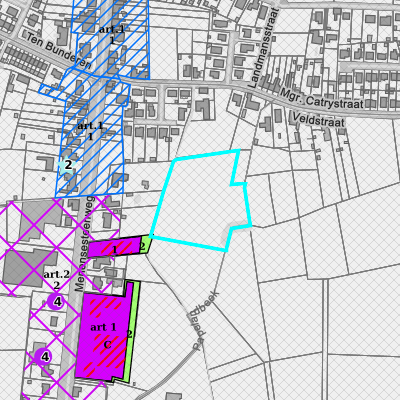This screenshot has width=400, height=400.
Task: Click the long green strip labeled 2
Action: 132,332
